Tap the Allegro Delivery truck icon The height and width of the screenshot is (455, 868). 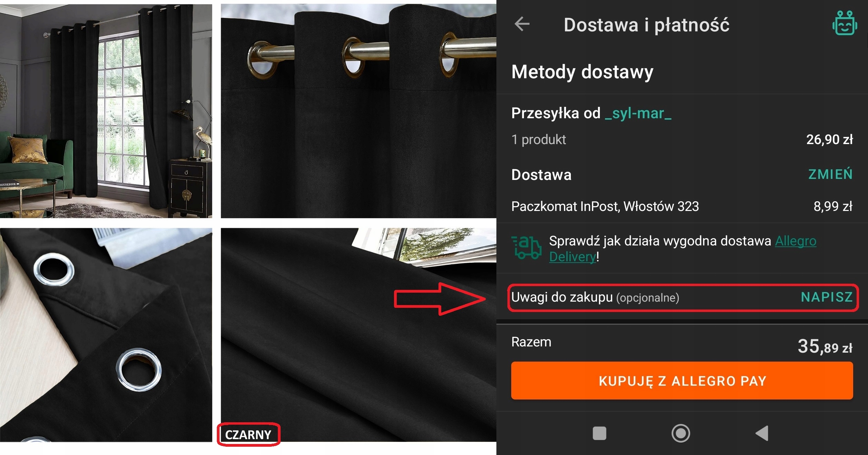[x=526, y=247]
